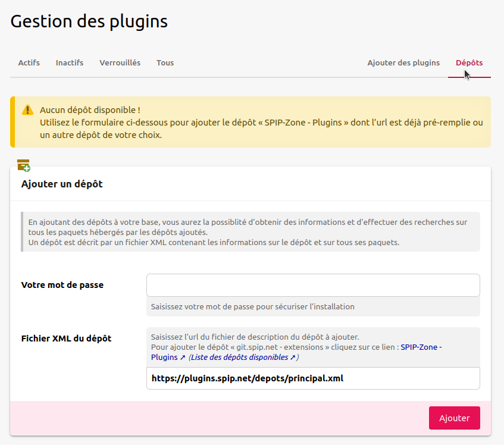Viewport: 504px width, 445px height.
Task: Select the Tous tab
Action: coord(165,63)
